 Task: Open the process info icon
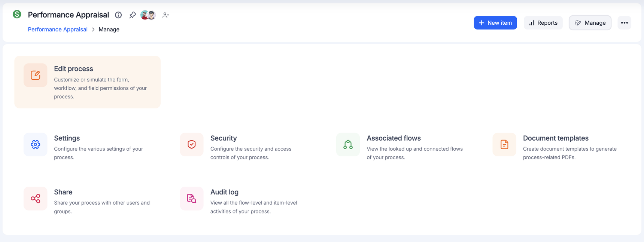click(x=118, y=15)
